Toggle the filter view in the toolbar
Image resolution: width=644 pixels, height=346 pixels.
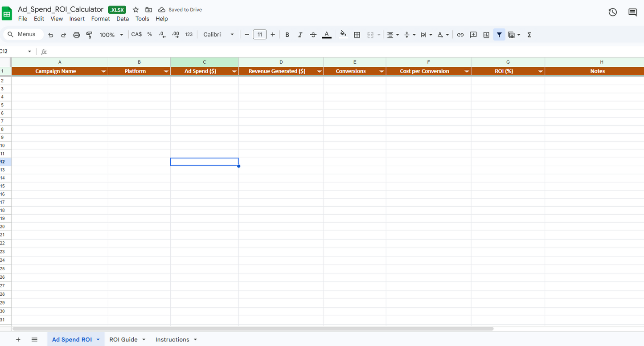499,34
